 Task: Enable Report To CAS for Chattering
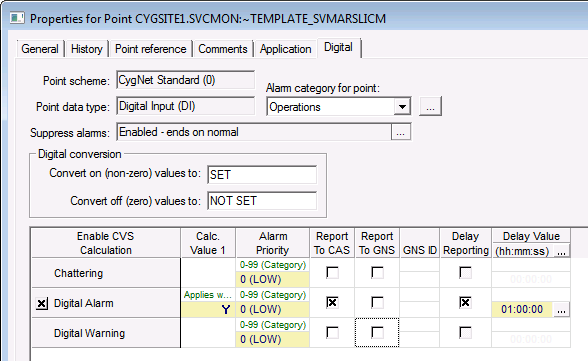coord(332,273)
